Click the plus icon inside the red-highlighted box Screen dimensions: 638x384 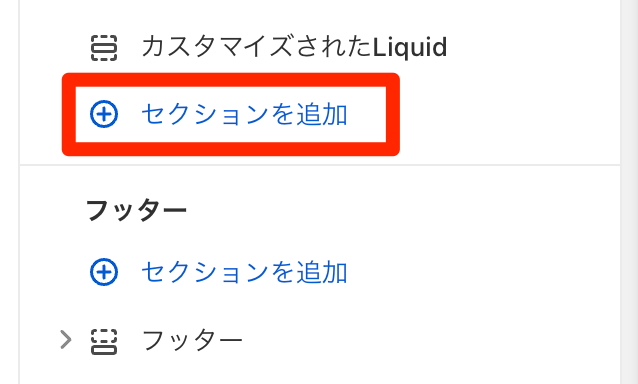pyautogui.click(x=104, y=114)
